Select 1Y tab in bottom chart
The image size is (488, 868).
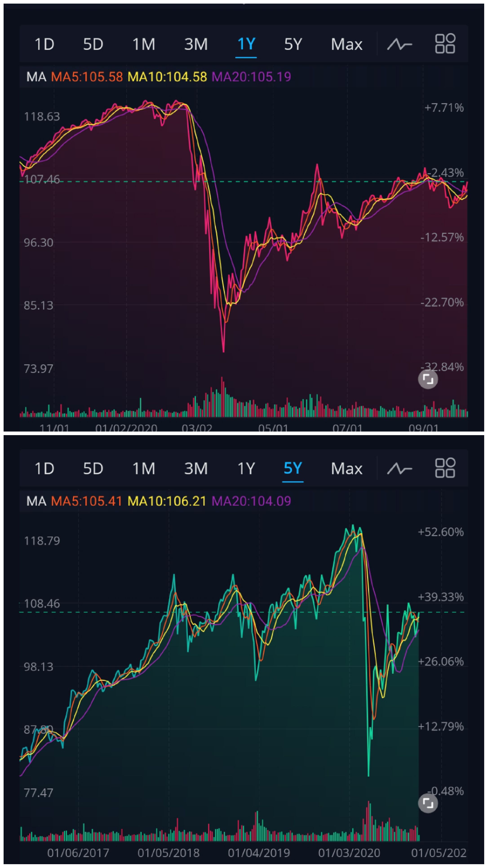(x=246, y=468)
